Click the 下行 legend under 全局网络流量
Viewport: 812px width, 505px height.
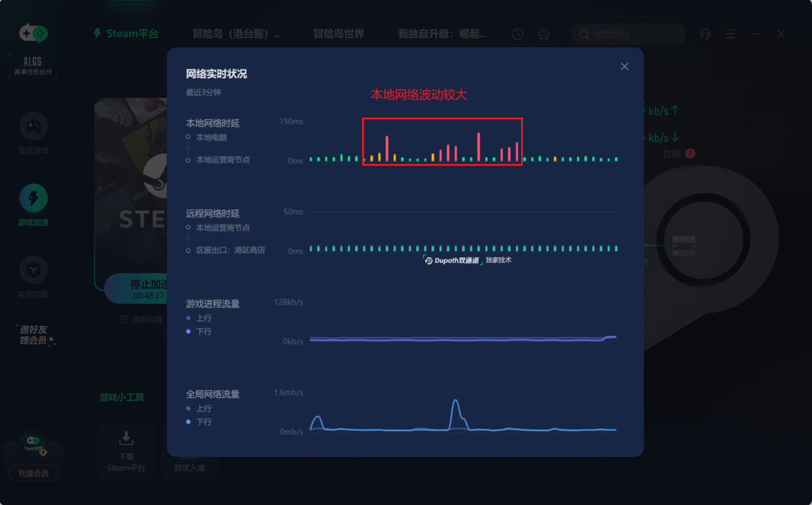[203, 422]
